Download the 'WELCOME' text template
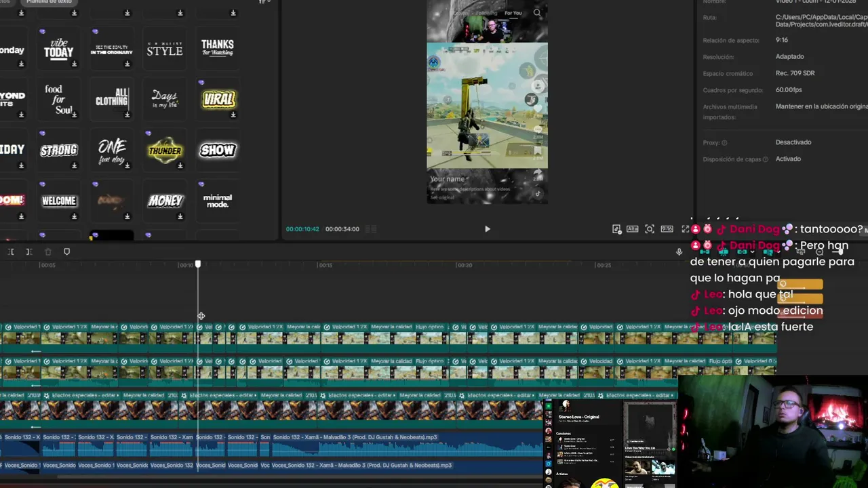Viewport: 868px width, 488px height. pyautogui.click(x=74, y=216)
